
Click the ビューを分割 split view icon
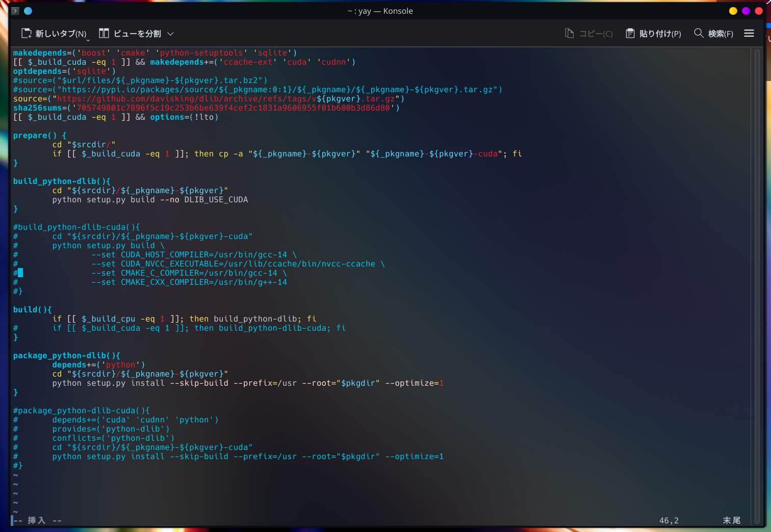pos(104,34)
